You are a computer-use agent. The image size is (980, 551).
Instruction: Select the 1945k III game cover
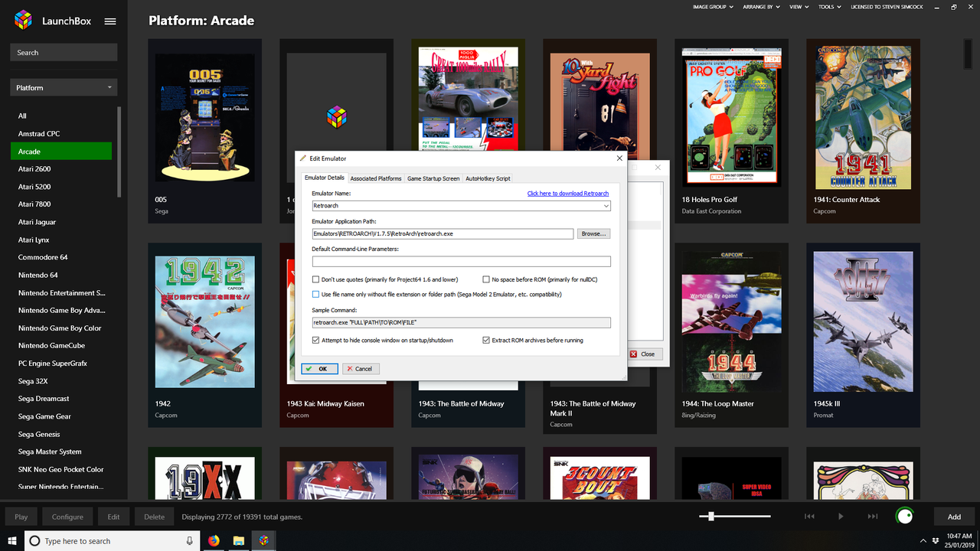pyautogui.click(x=863, y=321)
